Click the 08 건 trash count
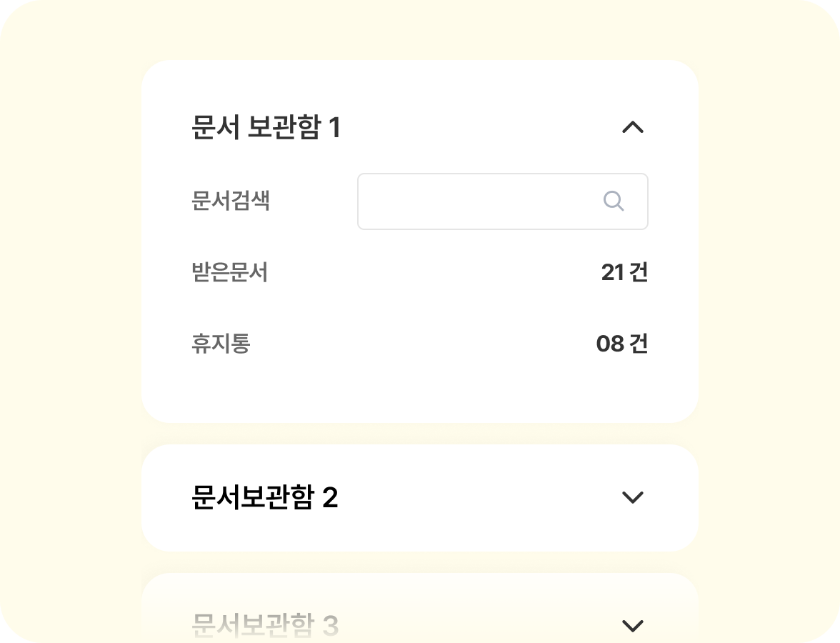Viewport: 840px width, 643px height. pyautogui.click(x=622, y=344)
